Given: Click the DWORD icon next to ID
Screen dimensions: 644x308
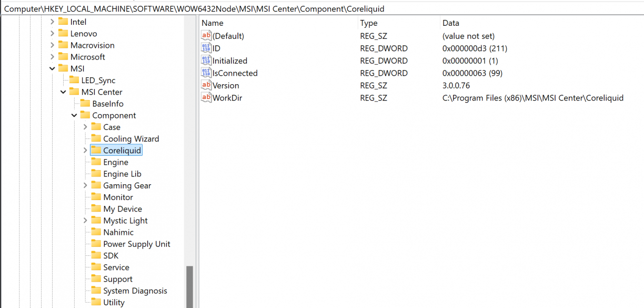Looking at the screenshot, I should point(206,48).
